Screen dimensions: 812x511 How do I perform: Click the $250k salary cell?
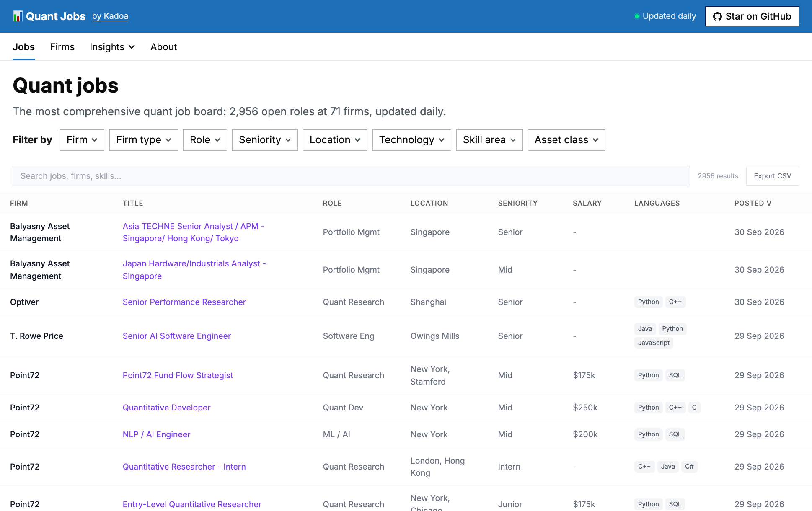tap(585, 408)
